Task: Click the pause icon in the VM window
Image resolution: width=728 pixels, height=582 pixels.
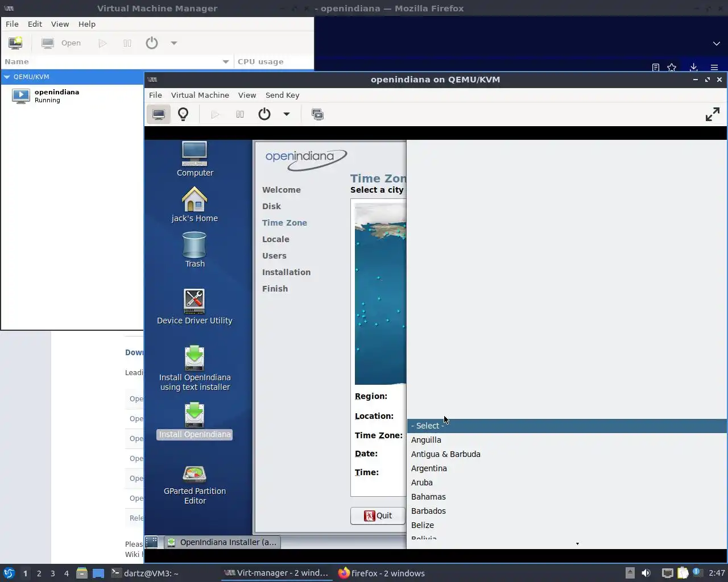Action: tap(240, 114)
